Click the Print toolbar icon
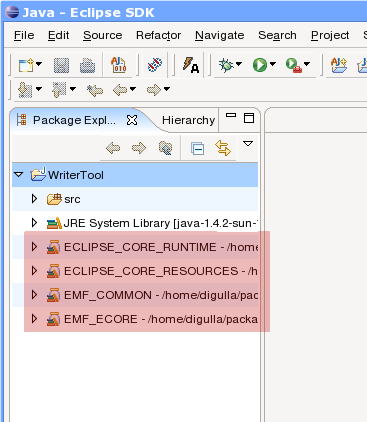Viewport: 367px width, 422px height. pos(87,65)
